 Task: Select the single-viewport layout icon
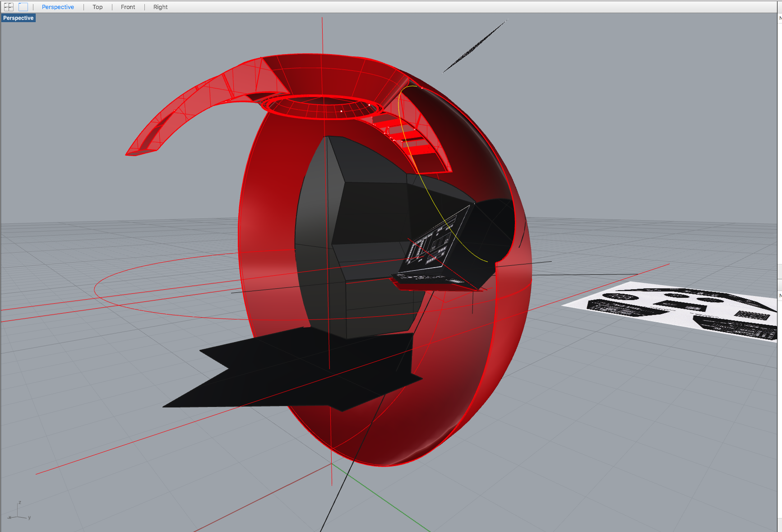coord(23,7)
